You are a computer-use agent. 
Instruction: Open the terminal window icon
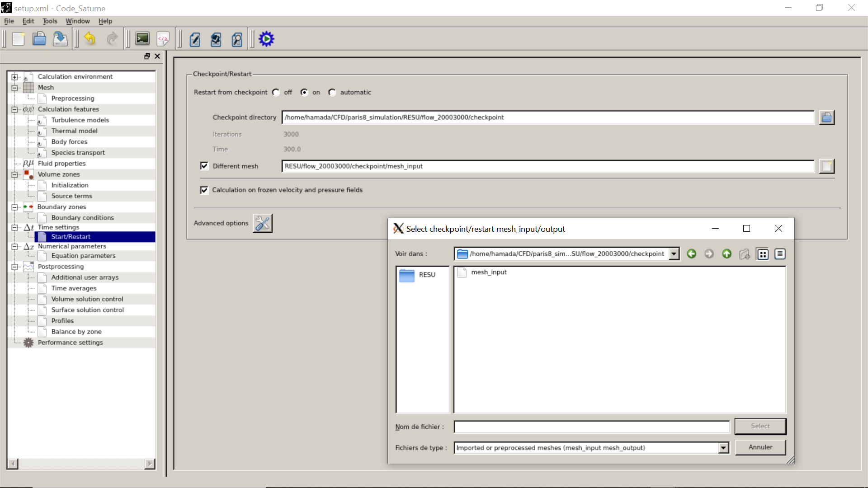tap(142, 39)
